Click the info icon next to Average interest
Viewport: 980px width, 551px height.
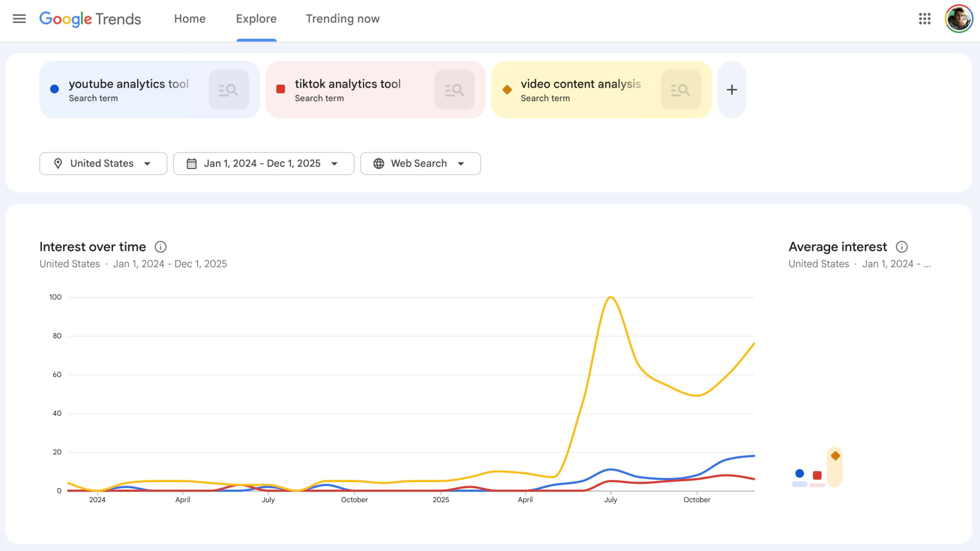[902, 247]
